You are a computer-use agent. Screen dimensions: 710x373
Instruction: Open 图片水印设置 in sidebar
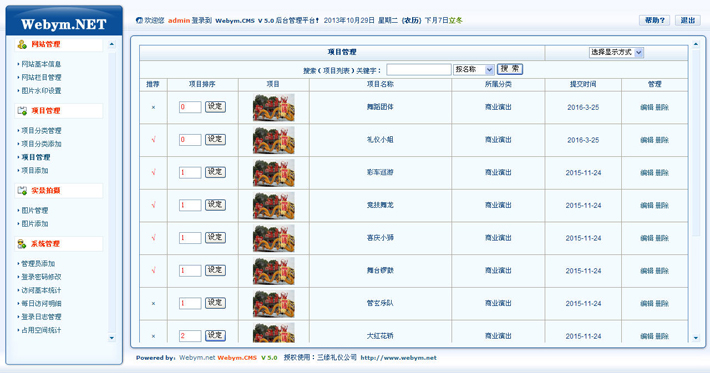coord(41,91)
